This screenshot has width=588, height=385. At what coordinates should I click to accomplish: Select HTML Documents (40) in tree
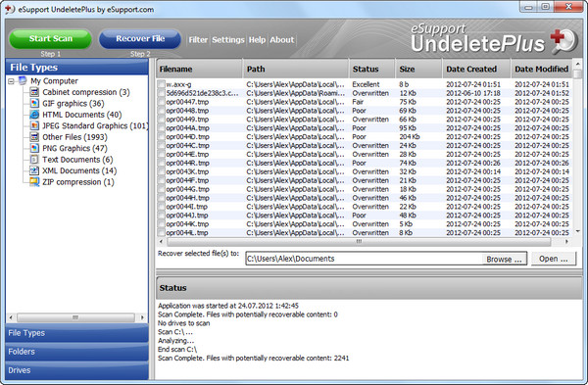[x=81, y=115]
